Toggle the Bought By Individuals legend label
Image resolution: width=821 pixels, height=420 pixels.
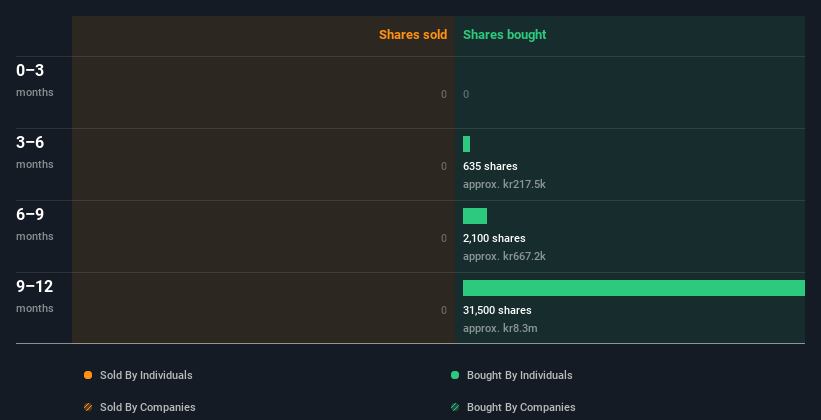519,375
